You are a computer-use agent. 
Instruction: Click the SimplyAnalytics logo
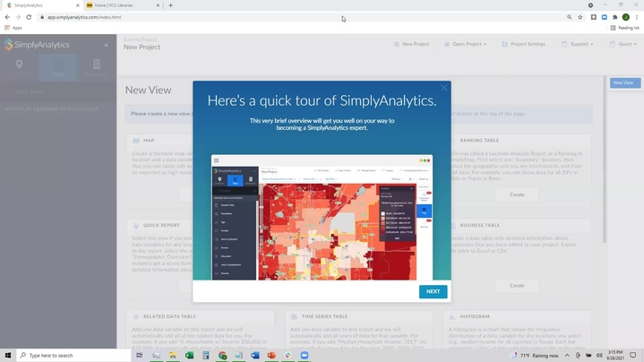(37, 45)
